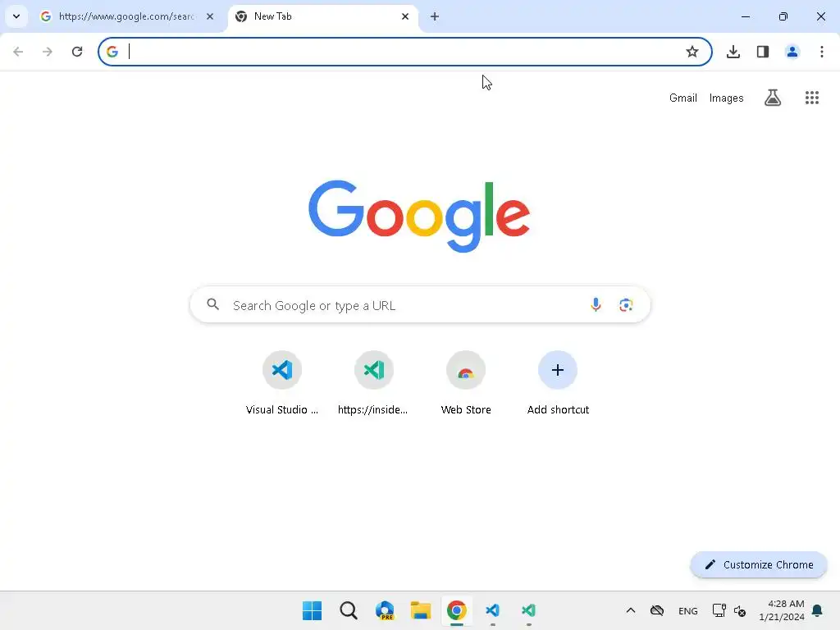Open File Explorer from the taskbar
The image size is (840, 630).
pos(421,610)
